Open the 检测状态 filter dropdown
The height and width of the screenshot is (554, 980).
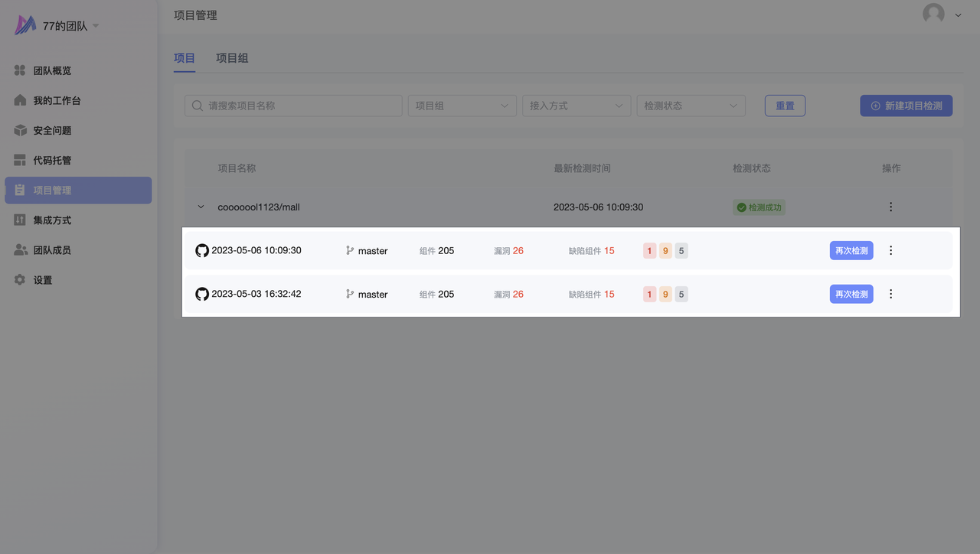(691, 106)
